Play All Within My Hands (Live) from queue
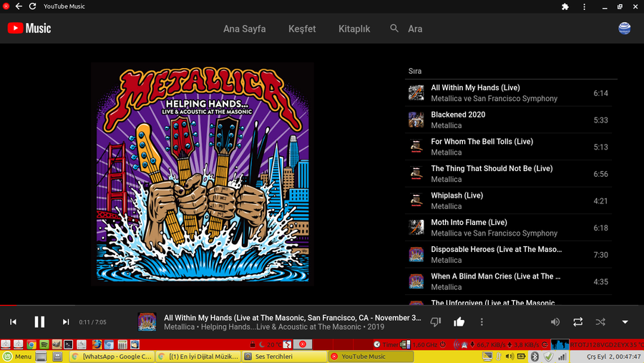644x363 pixels. 509,93
